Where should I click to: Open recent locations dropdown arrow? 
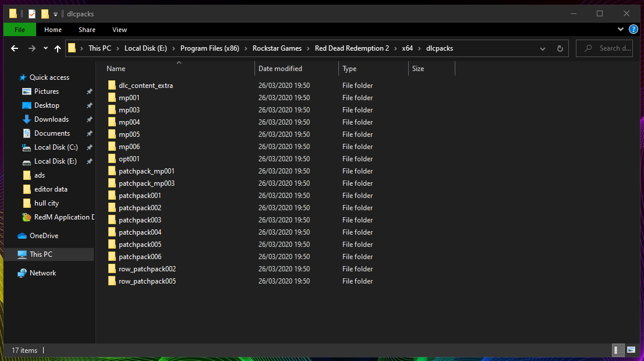click(45, 48)
